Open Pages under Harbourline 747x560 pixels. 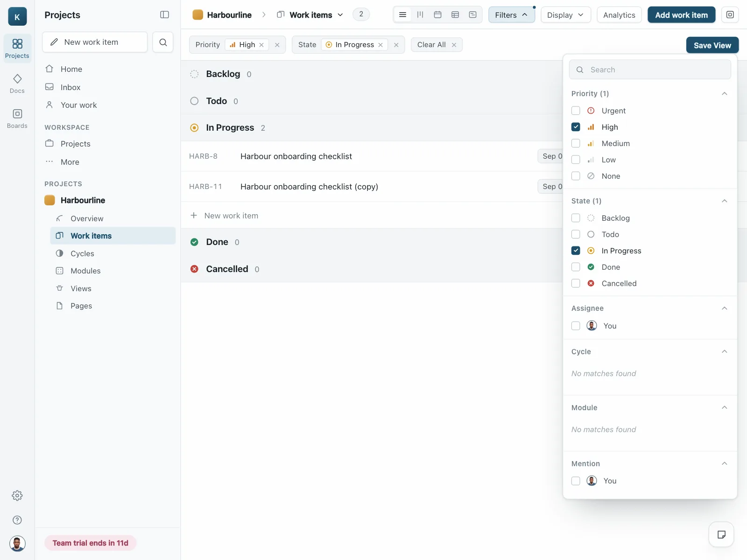(113, 306)
